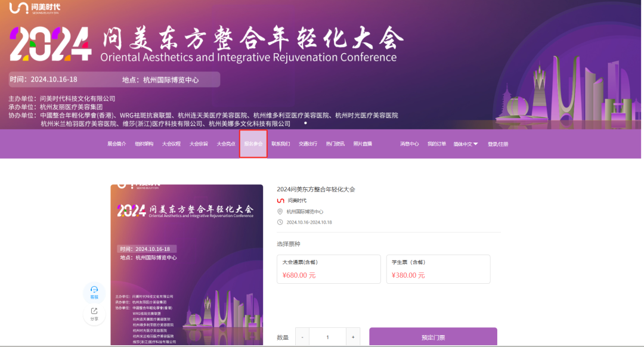
Task: Decrease quantity with minus button
Action: (302, 337)
